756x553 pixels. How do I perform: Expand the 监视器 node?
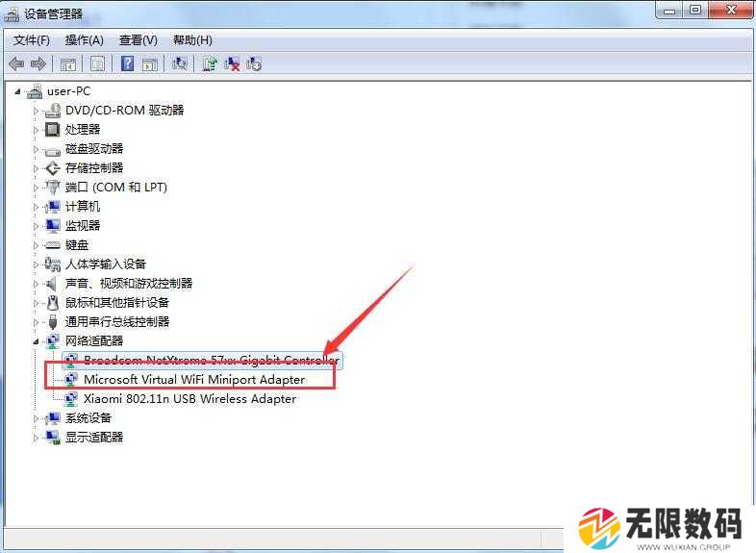36,226
